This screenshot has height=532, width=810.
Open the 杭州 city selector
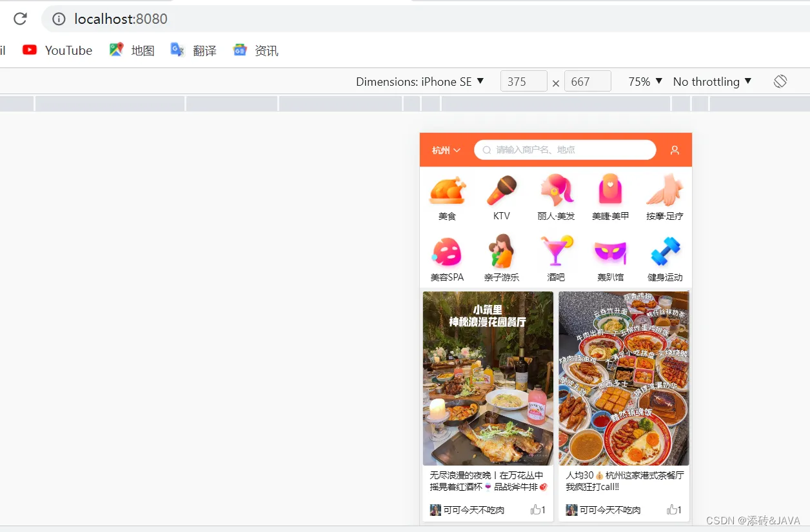pyautogui.click(x=446, y=150)
